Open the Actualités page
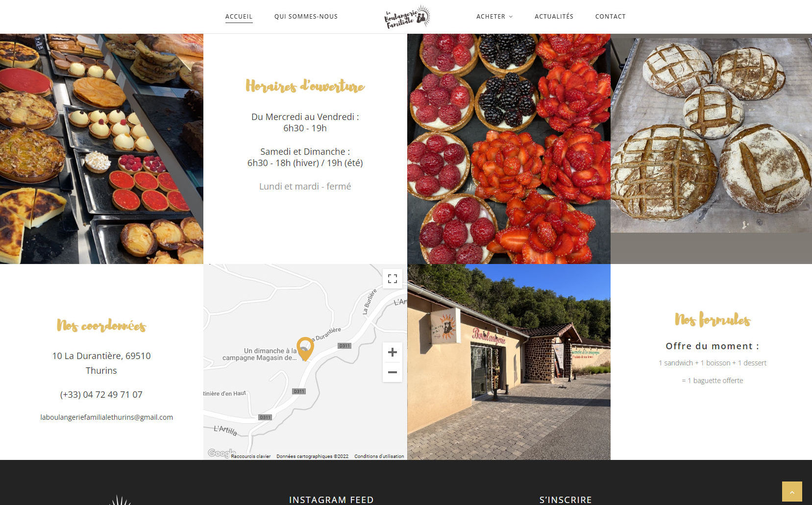Image resolution: width=812 pixels, height=505 pixels. 554,17
